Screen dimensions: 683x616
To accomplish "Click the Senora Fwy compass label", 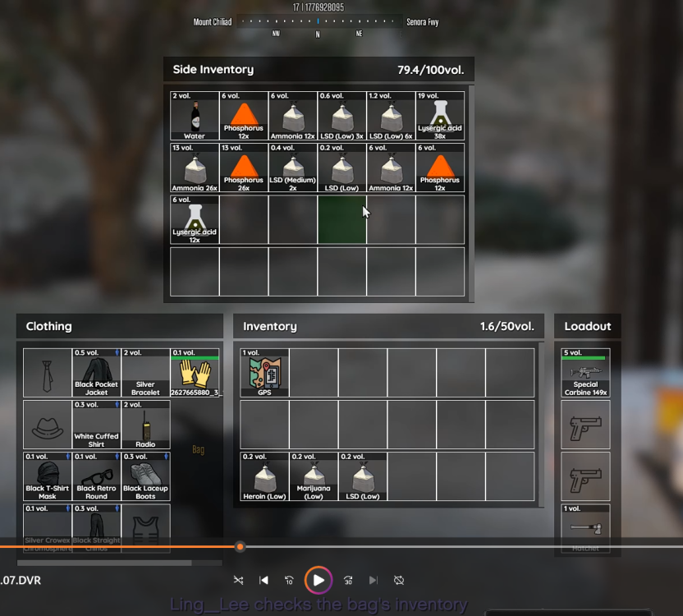I will coord(423,22).
